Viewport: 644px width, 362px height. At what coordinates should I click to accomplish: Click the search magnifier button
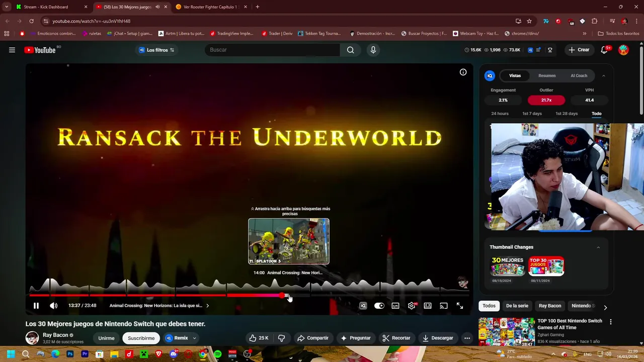(351, 50)
